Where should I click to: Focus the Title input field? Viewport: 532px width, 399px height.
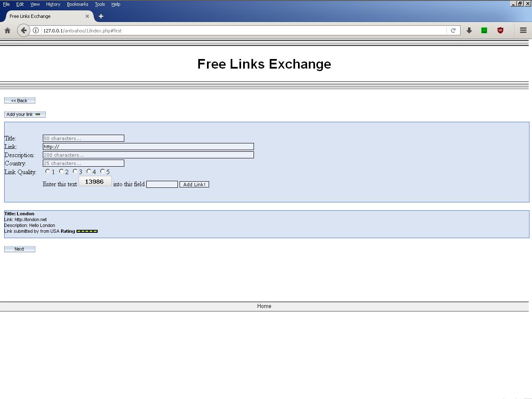[x=83, y=138]
